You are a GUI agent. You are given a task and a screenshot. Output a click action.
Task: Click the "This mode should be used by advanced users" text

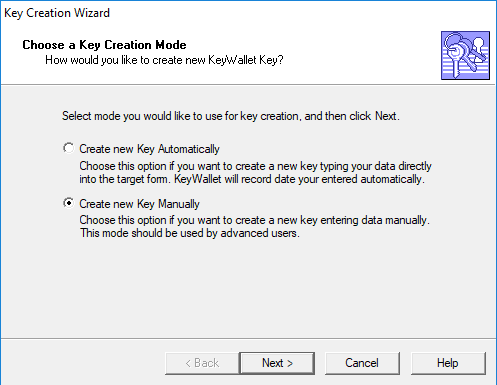coord(190,233)
